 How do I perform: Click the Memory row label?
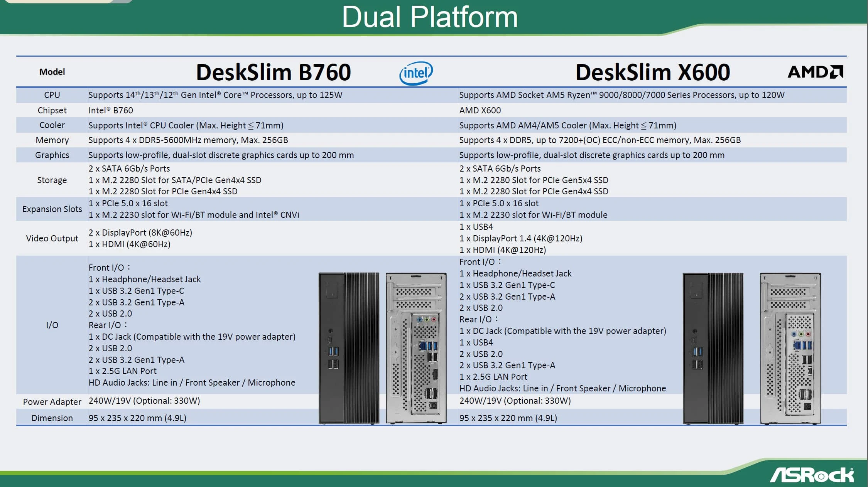pyautogui.click(x=52, y=140)
